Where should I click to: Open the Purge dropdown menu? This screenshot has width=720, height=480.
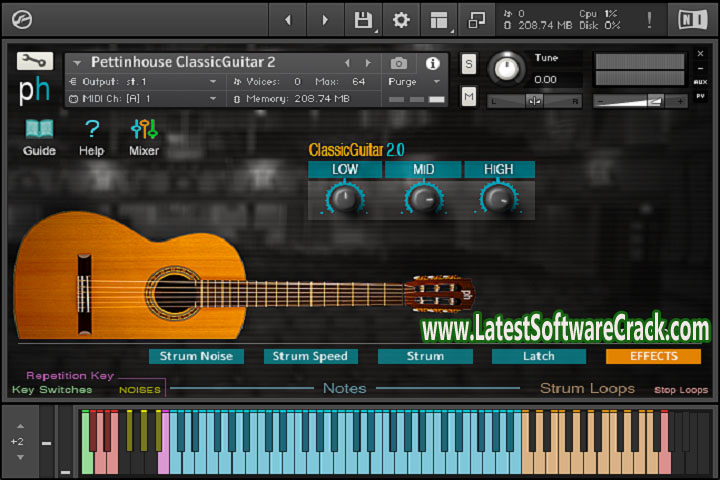coord(415,81)
